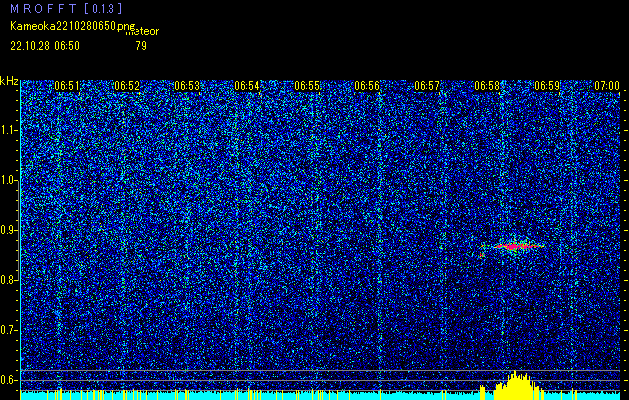Click the MROFFT [0.1.3] title text
629x400 pixels.
tap(66, 8)
